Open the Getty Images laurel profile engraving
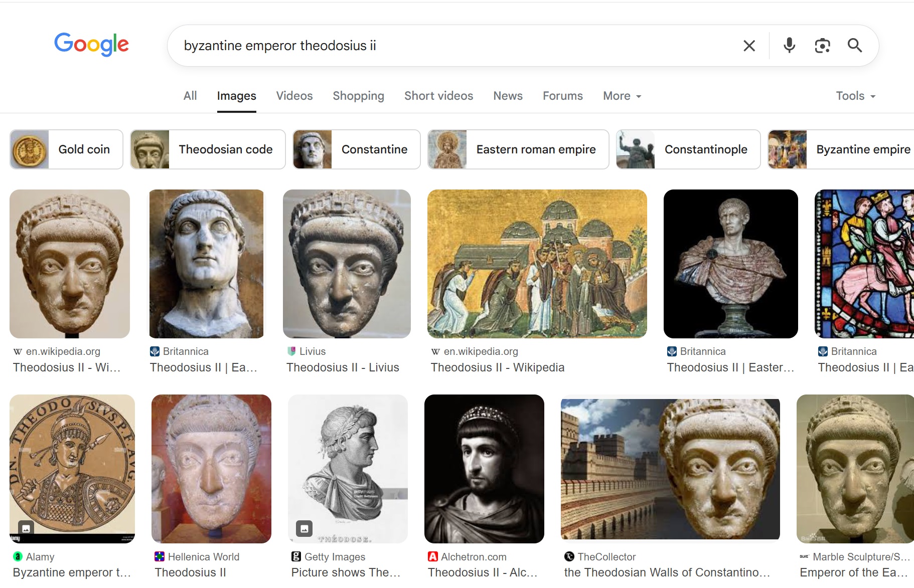 348,469
